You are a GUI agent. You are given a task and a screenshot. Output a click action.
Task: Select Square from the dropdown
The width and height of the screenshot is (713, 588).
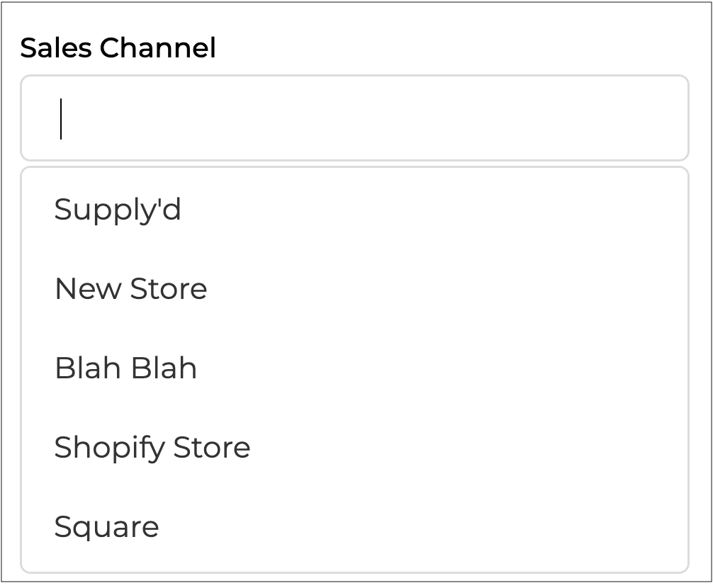pos(106,527)
